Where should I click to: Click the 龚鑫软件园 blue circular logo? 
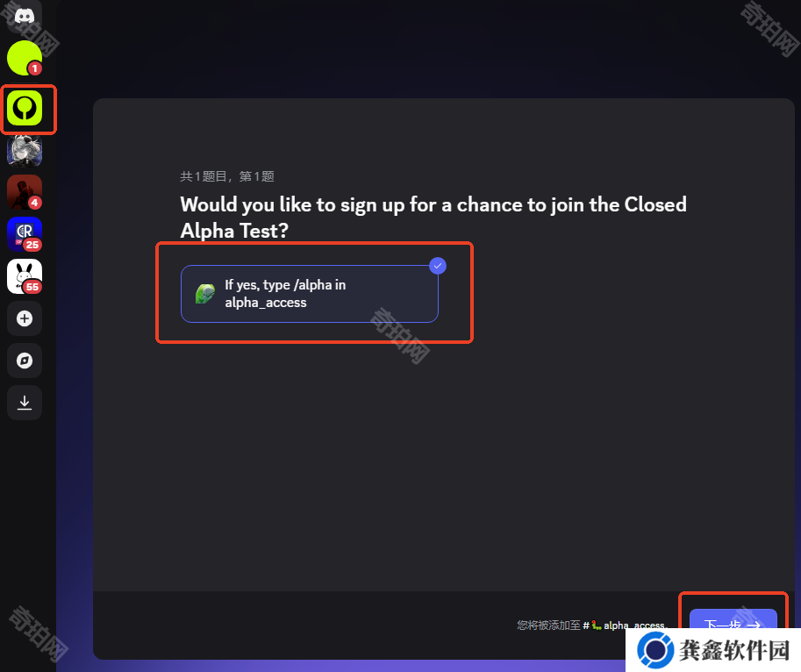tap(655, 650)
